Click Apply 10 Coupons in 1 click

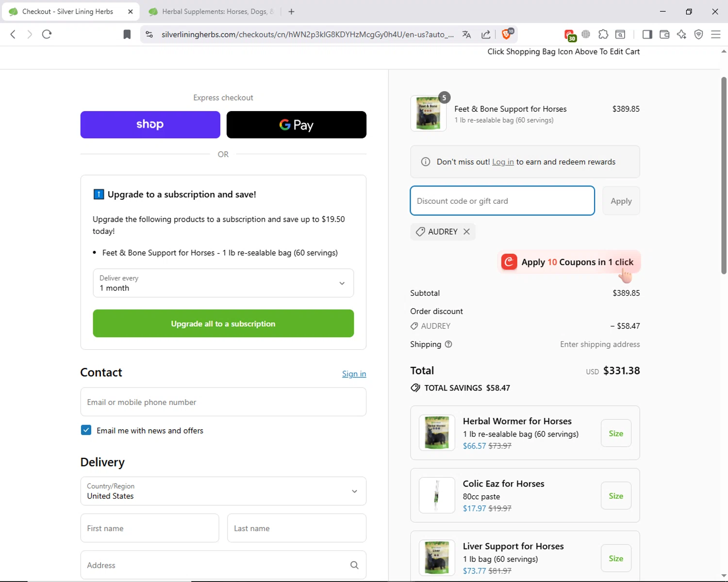(569, 262)
